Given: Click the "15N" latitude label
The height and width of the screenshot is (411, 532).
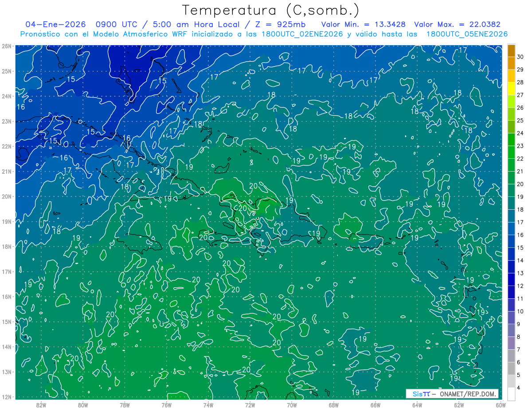Looking at the screenshot, I should coord(6,322).
